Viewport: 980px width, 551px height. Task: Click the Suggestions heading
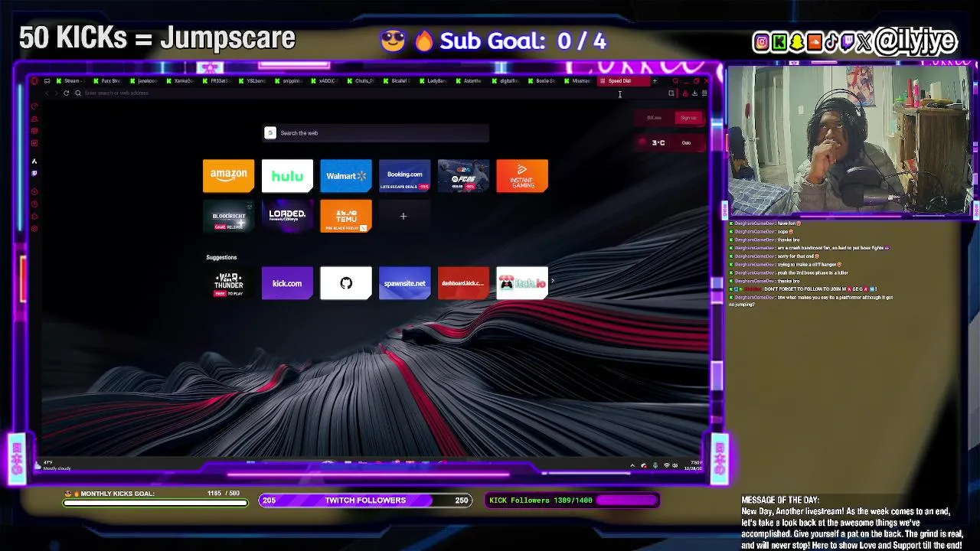click(x=221, y=257)
